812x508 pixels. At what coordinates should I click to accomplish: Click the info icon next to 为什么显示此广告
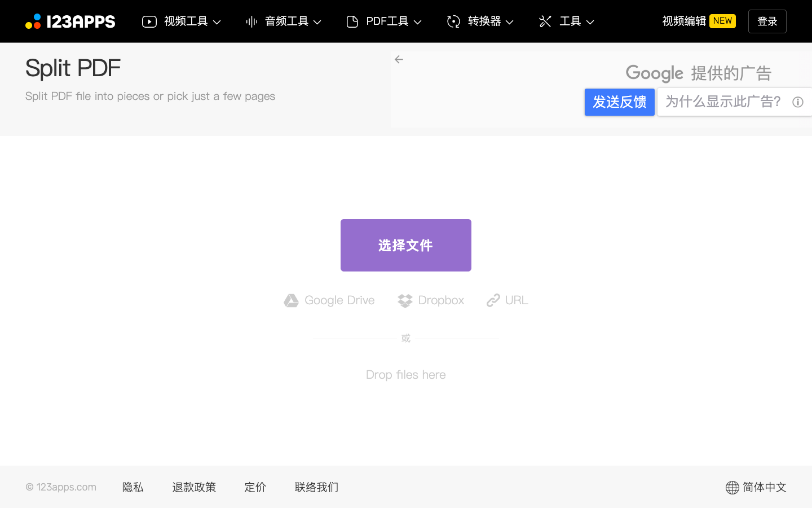pos(797,102)
